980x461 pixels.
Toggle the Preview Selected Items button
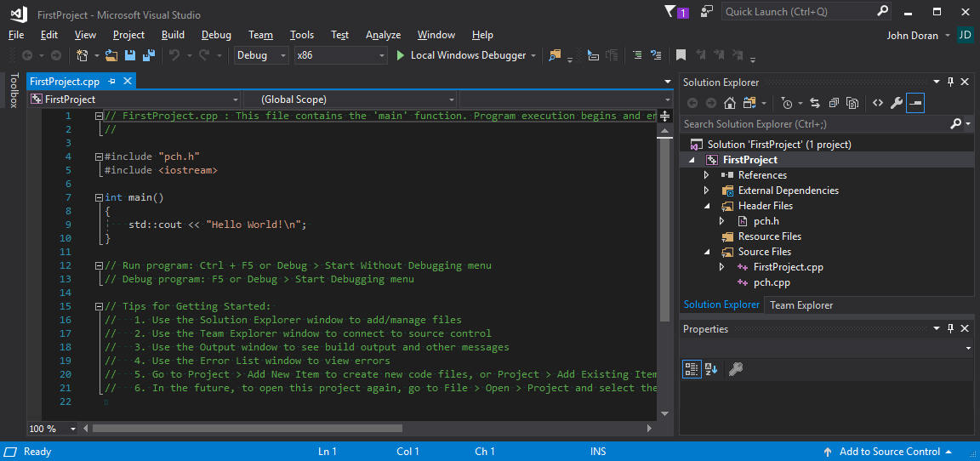tap(915, 103)
